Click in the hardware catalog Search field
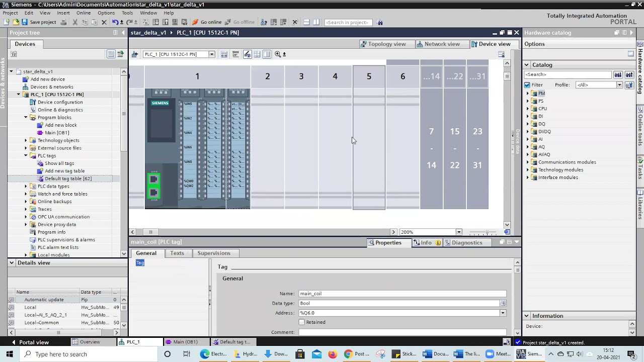This screenshot has width=644, height=362. [x=568, y=75]
